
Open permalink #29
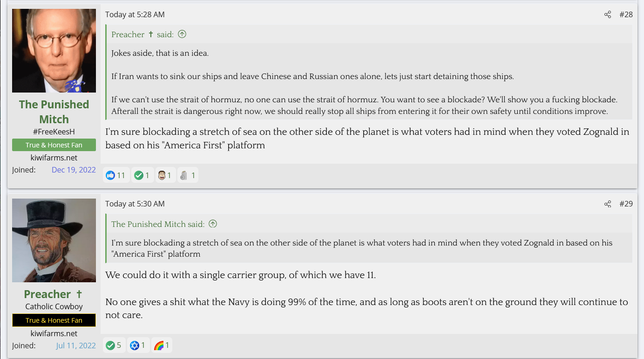tap(626, 204)
